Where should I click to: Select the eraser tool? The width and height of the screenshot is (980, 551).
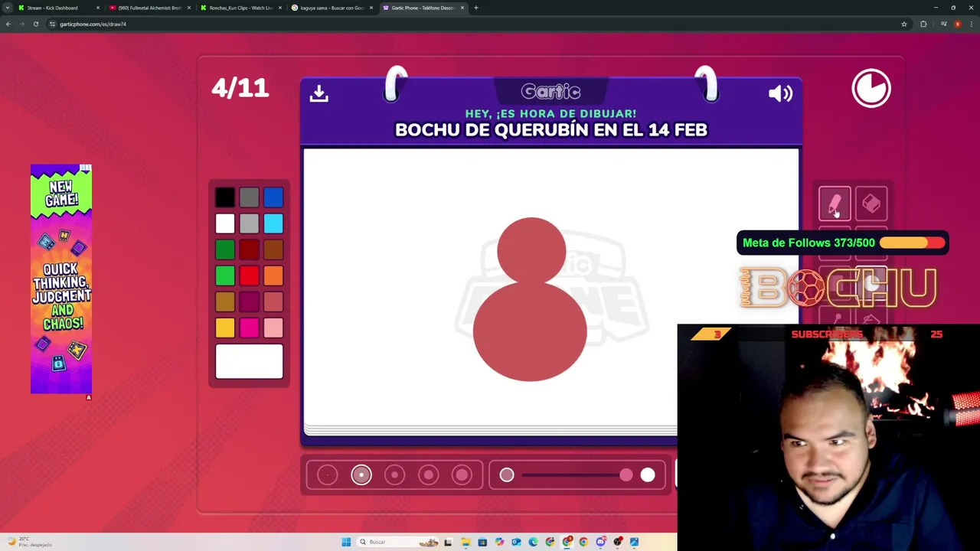pos(871,204)
